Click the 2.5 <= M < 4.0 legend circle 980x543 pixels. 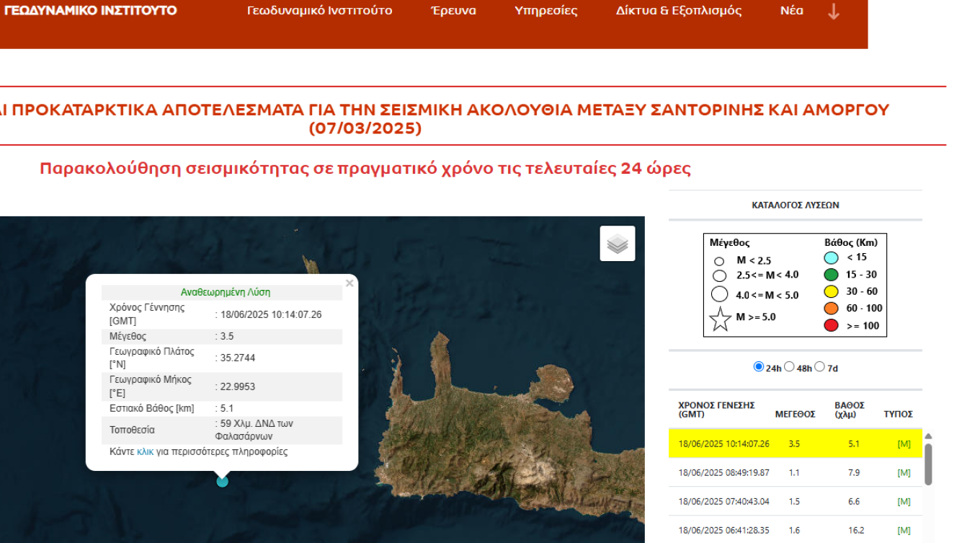719,275
